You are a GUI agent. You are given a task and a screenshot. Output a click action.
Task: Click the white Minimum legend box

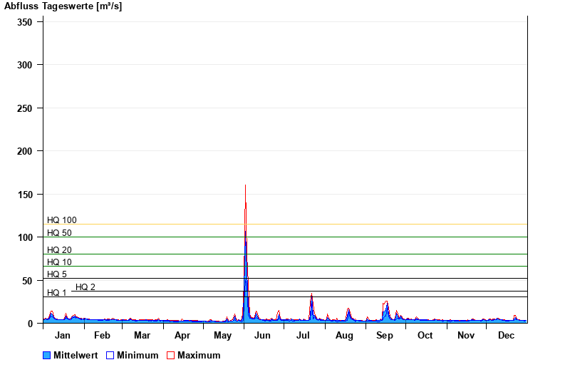point(110,356)
